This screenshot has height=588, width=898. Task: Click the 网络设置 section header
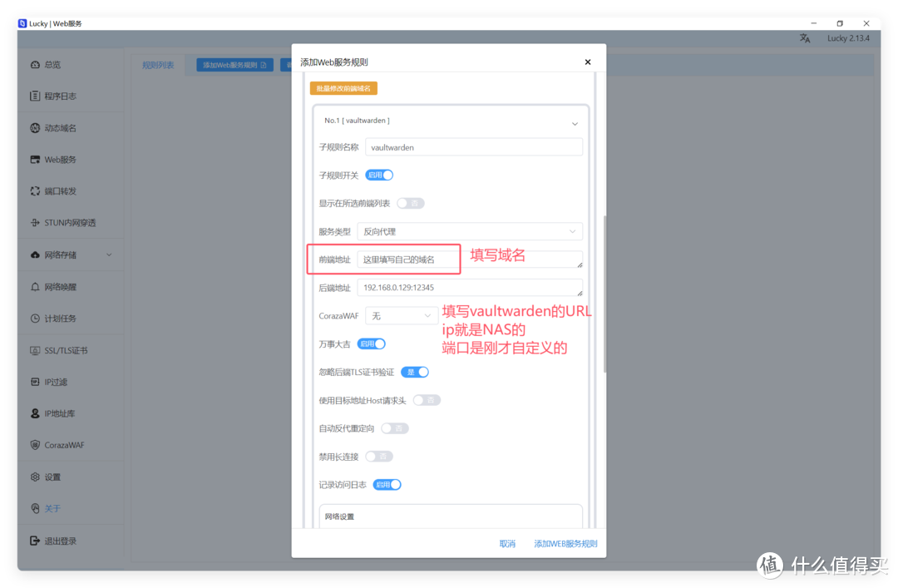tap(339, 516)
